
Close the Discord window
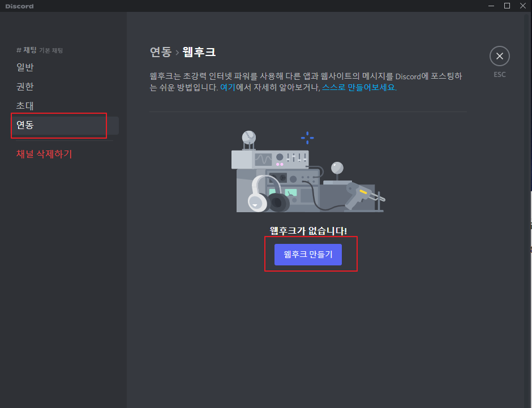click(523, 6)
